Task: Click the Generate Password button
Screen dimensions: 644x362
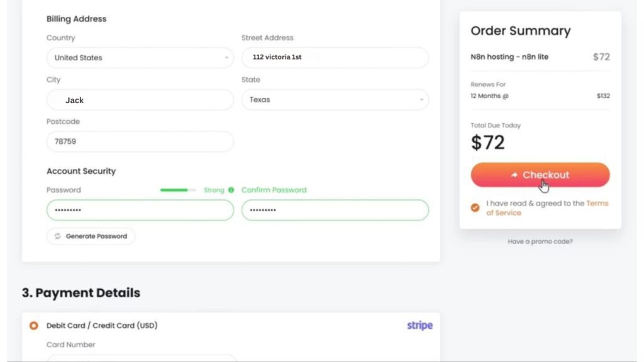Action: click(91, 236)
